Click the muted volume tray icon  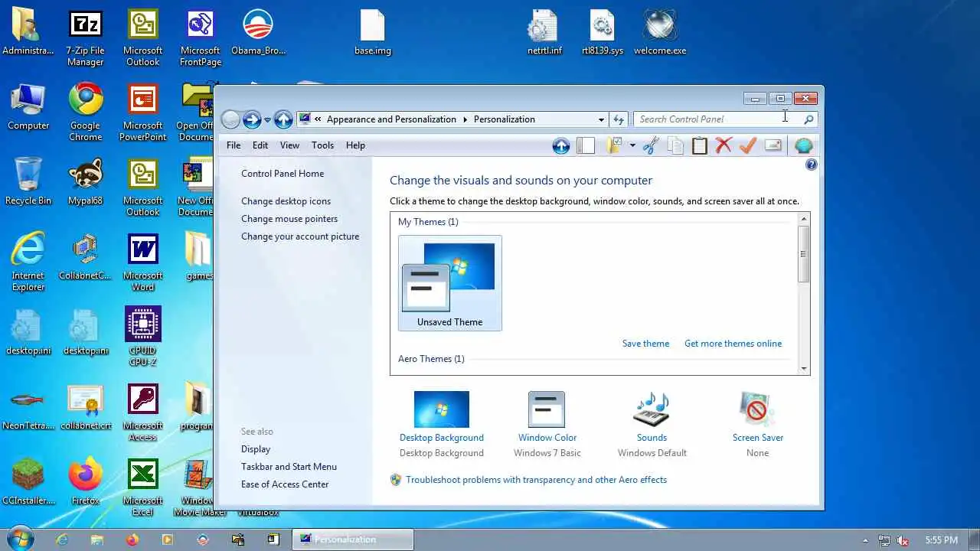coord(903,540)
